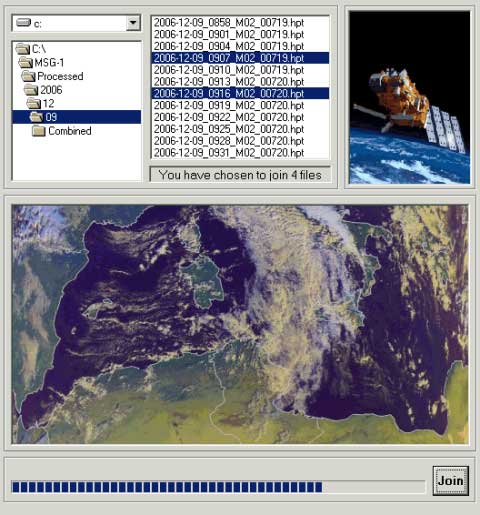Click the satellite picture thumbnail

410,97
